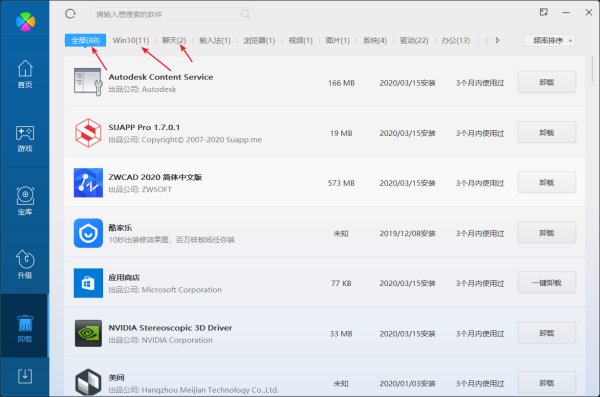
Task: Click the 出品公司: NVIDIA Corporation text
Action: (x=160, y=340)
